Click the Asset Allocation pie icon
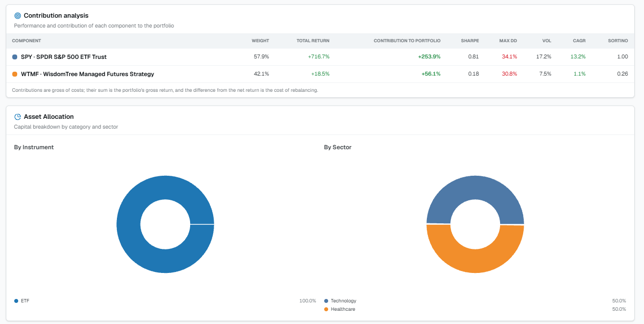The height and width of the screenshot is (324, 644). coord(18,117)
